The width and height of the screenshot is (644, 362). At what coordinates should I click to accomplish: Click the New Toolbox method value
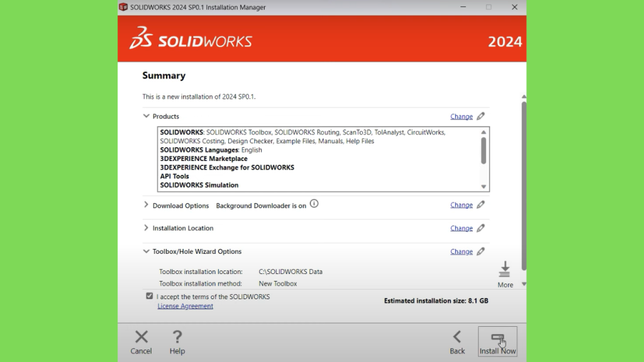[x=277, y=283]
